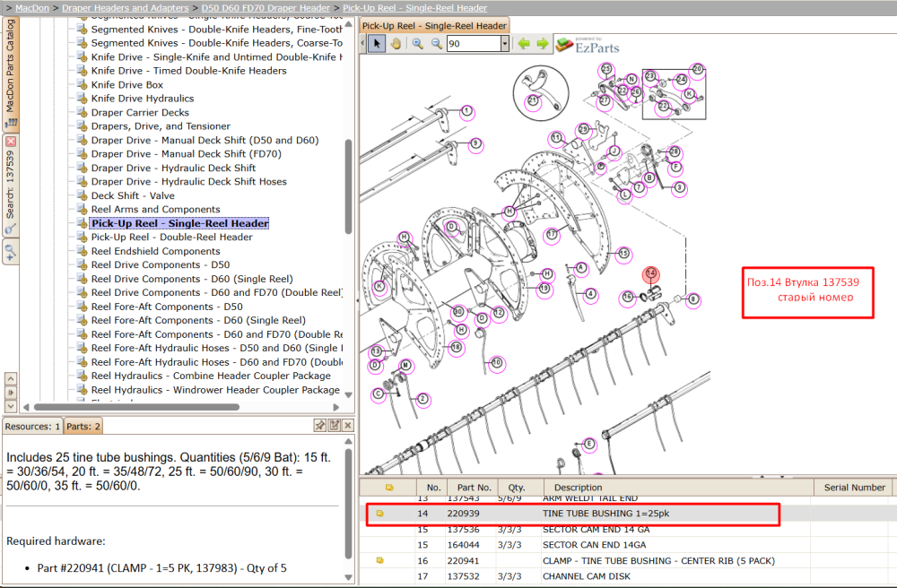
Task: Click the side-tab scroll-down chevron button
Action: click(x=10, y=406)
